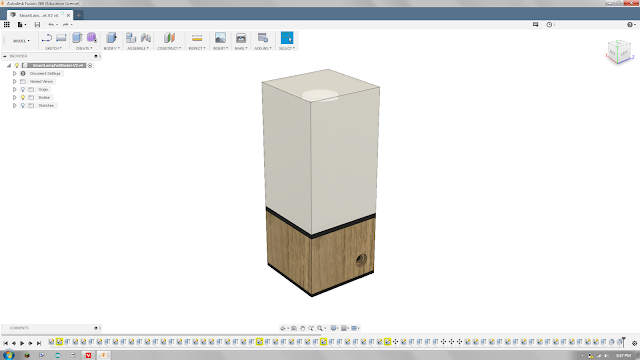Open the SELECT dropdown menu
Image resolution: width=640 pixels, height=360 pixels.
coord(287,48)
